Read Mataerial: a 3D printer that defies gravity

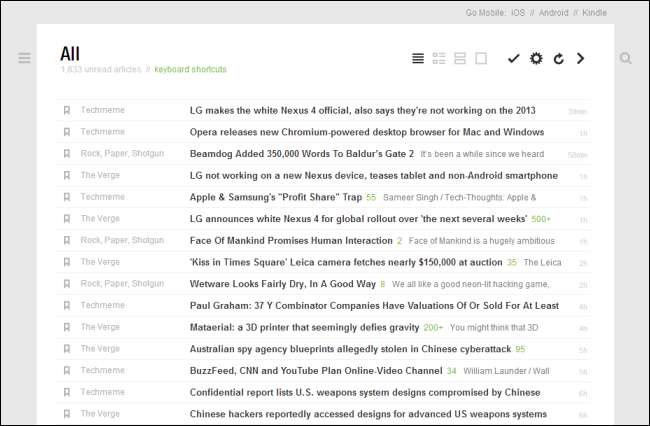tap(304, 327)
